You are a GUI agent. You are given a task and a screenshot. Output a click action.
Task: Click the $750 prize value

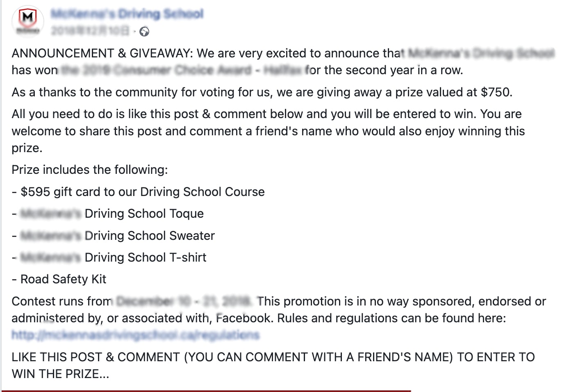pyautogui.click(x=496, y=92)
